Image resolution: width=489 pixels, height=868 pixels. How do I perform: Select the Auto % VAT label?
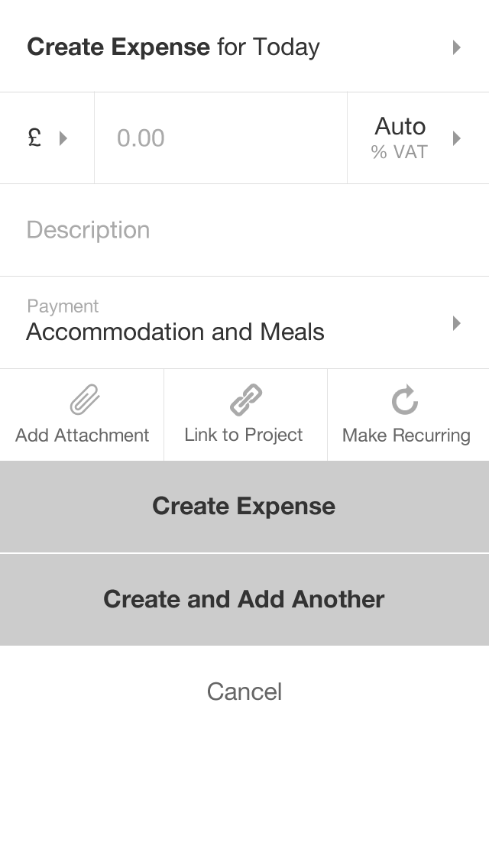[400, 138]
